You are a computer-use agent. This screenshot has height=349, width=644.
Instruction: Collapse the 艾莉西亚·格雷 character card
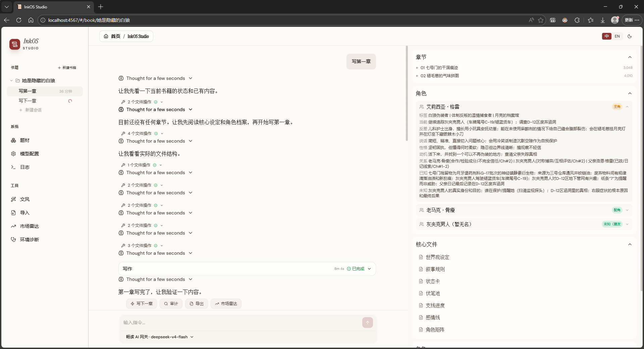pos(627,107)
